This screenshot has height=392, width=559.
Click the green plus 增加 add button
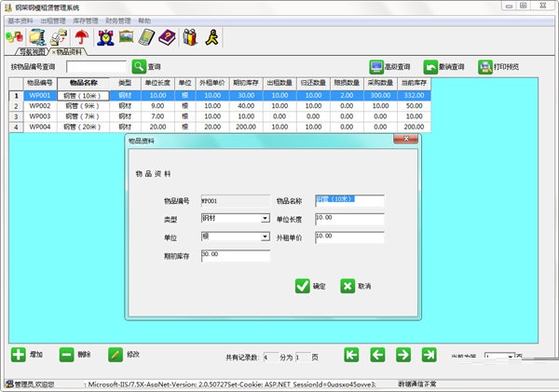19,355
